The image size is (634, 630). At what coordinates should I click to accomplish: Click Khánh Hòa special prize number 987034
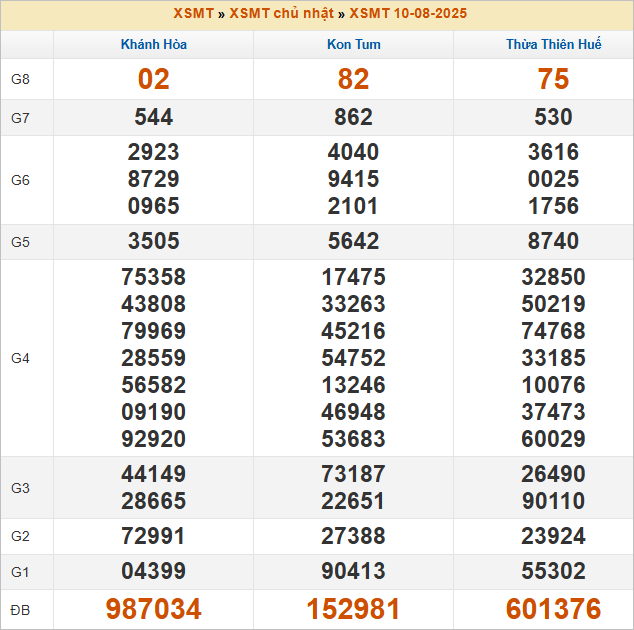coord(153,609)
